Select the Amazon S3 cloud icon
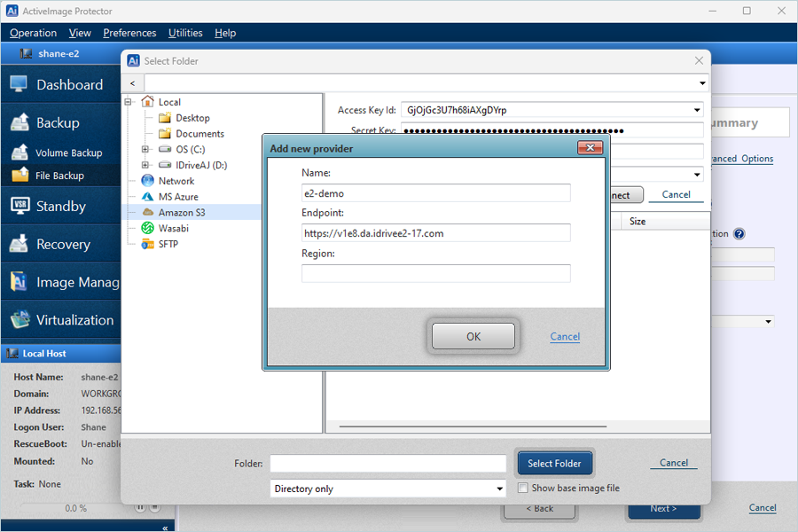Screen dimensions: 798x532 [147, 212]
